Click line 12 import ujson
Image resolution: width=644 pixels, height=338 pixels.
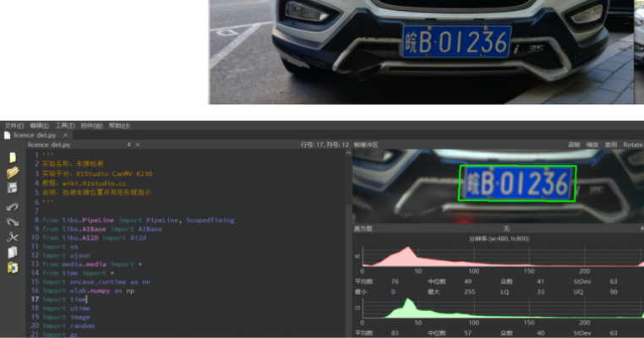point(66,255)
